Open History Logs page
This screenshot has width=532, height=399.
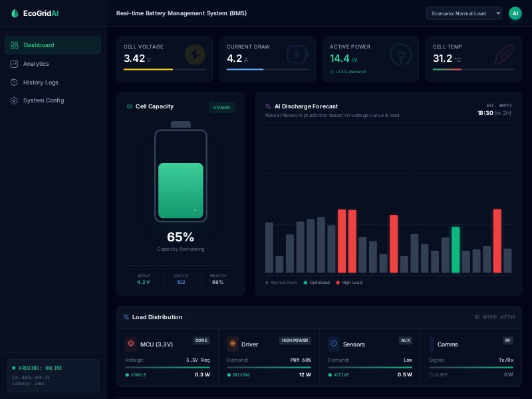41,82
